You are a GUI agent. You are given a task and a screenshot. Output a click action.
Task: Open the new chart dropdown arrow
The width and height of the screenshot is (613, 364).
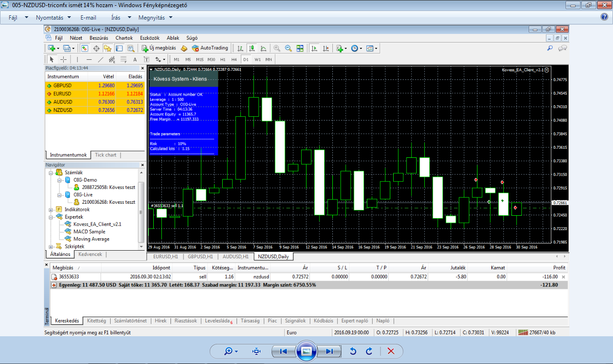pyautogui.click(x=58, y=48)
